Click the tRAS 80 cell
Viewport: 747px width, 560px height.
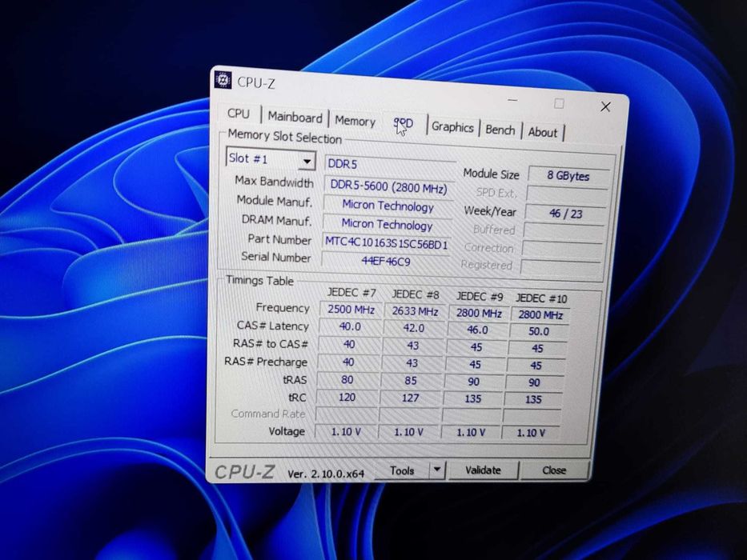point(347,379)
